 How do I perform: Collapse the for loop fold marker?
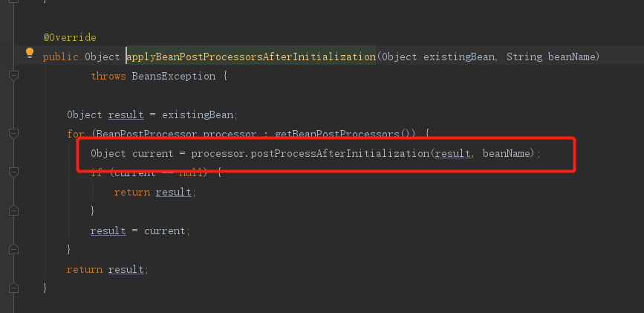pyautogui.click(x=13, y=134)
